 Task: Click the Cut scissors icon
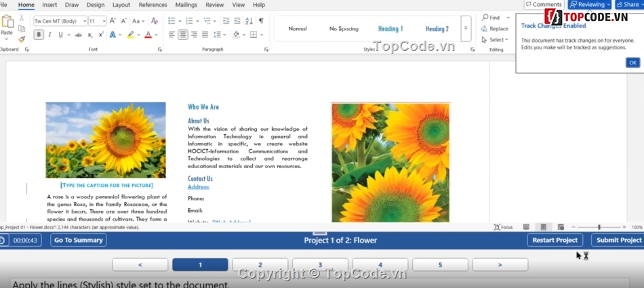[x=22, y=18]
